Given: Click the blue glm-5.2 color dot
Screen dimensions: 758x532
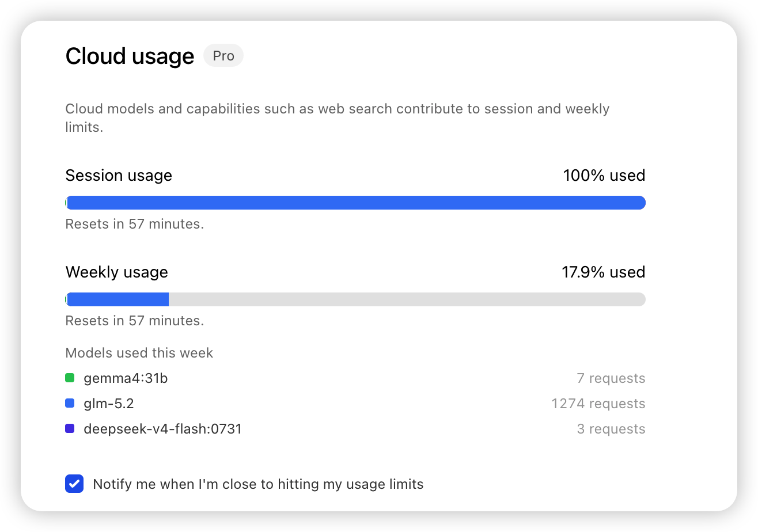Looking at the screenshot, I should click(x=70, y=404).
